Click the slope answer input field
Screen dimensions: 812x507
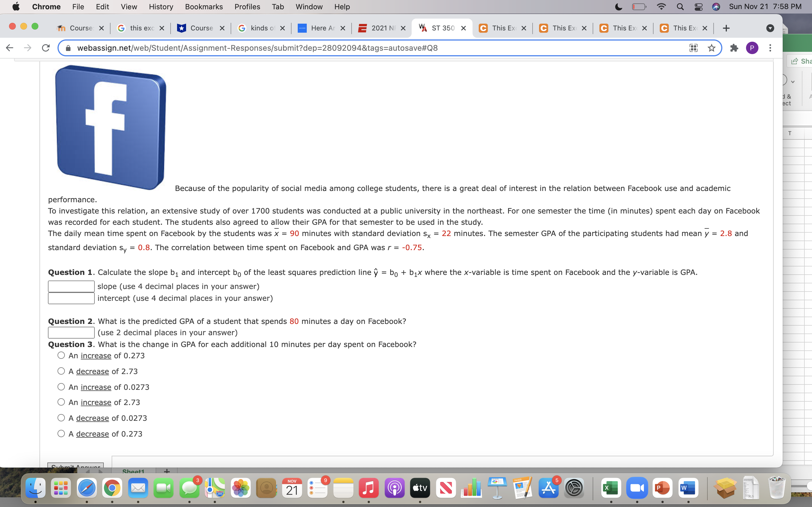(71, 286)
